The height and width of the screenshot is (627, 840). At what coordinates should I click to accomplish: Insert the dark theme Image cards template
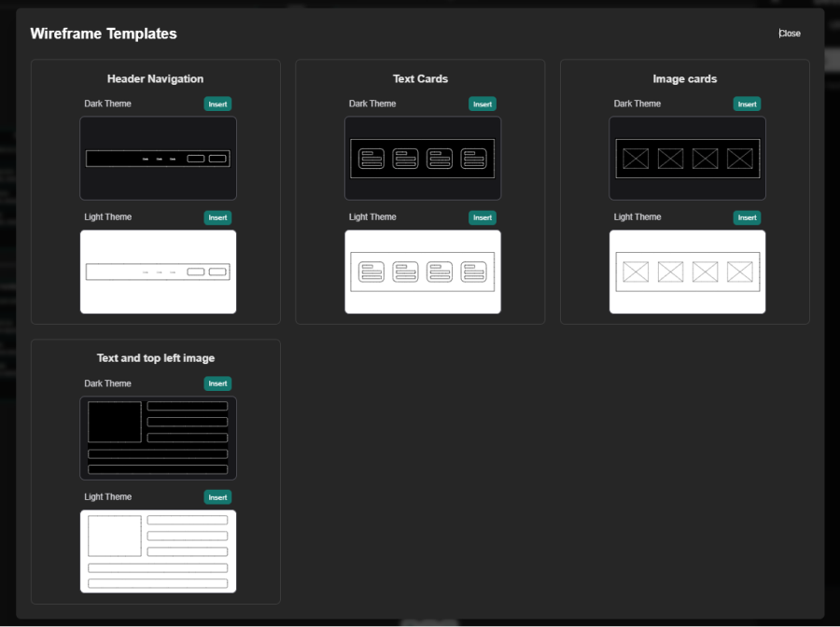[x=747, y=104]
